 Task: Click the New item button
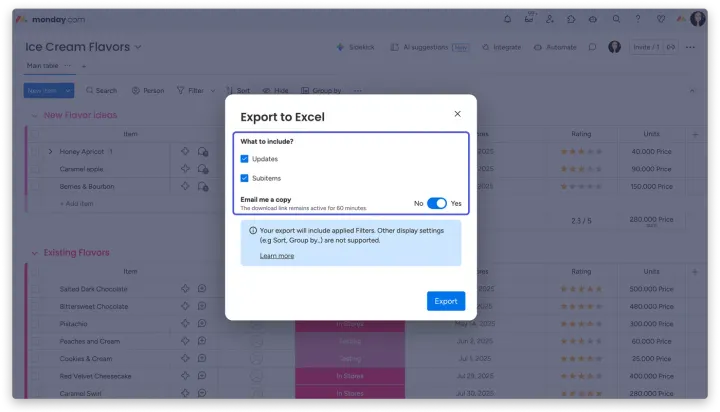pyautogui.click(x=43, y=90)
